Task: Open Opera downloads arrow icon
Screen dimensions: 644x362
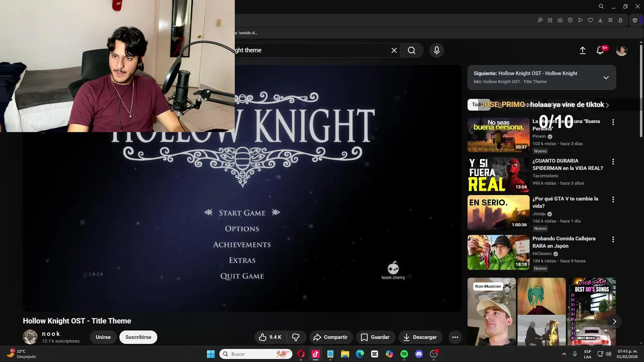Action: [600, 20]
